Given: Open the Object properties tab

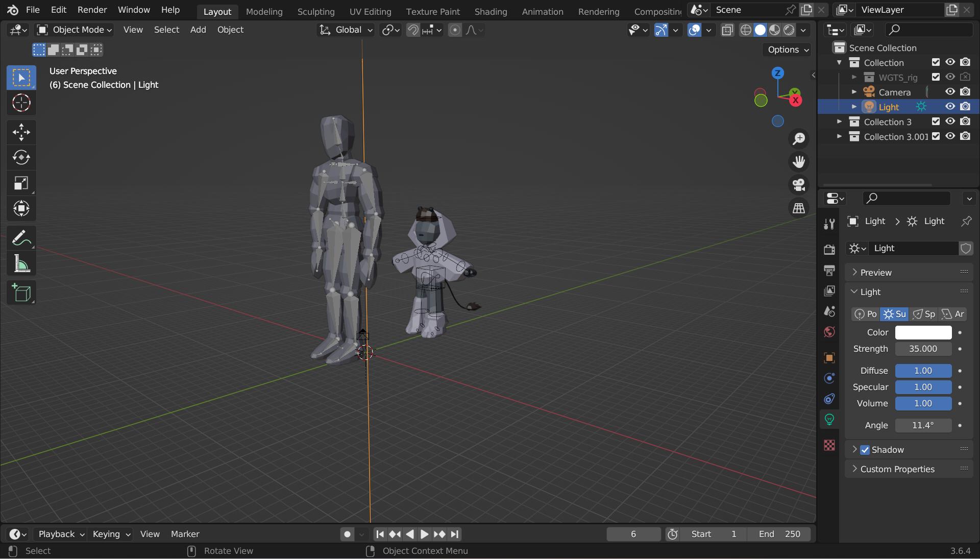Looking at the screenshot, I should 829,358.
